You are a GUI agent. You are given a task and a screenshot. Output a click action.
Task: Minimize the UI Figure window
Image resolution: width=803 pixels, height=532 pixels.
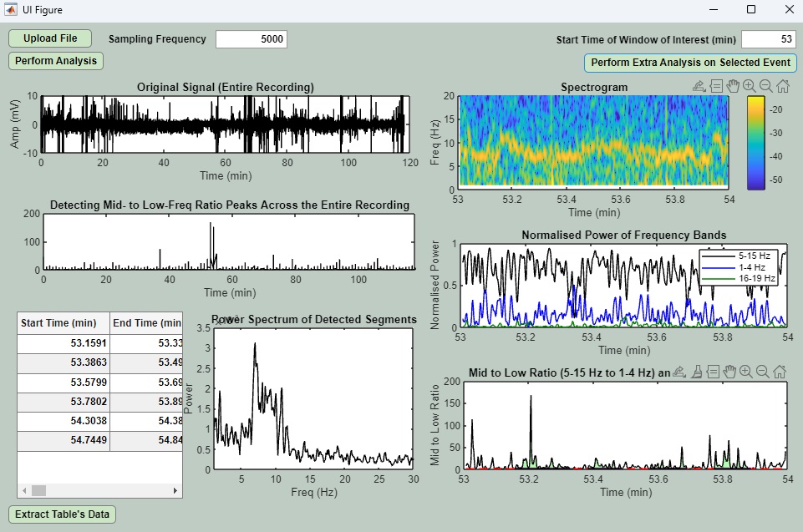714,10
